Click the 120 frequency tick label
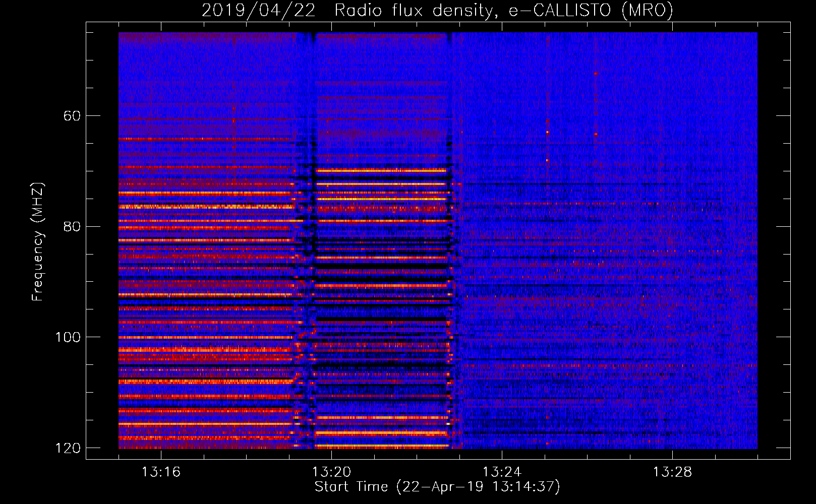This screenshot has width=816, height=504. [68, 448]
